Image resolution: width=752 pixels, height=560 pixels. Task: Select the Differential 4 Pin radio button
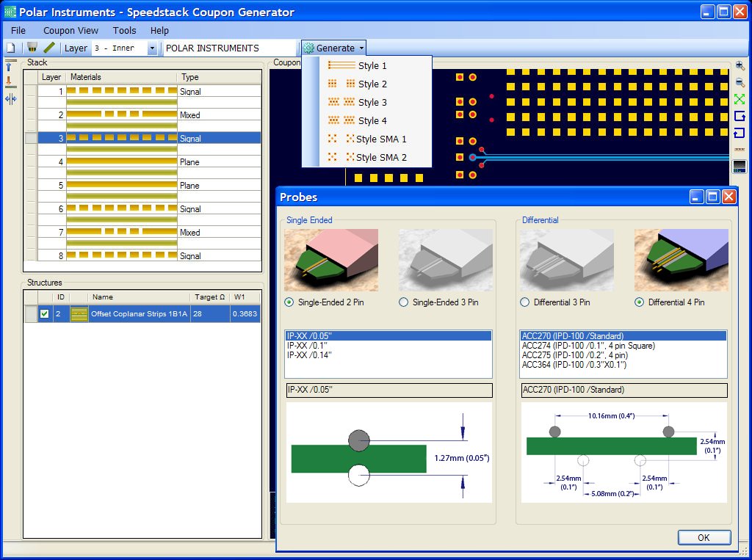tap(640, 302)
